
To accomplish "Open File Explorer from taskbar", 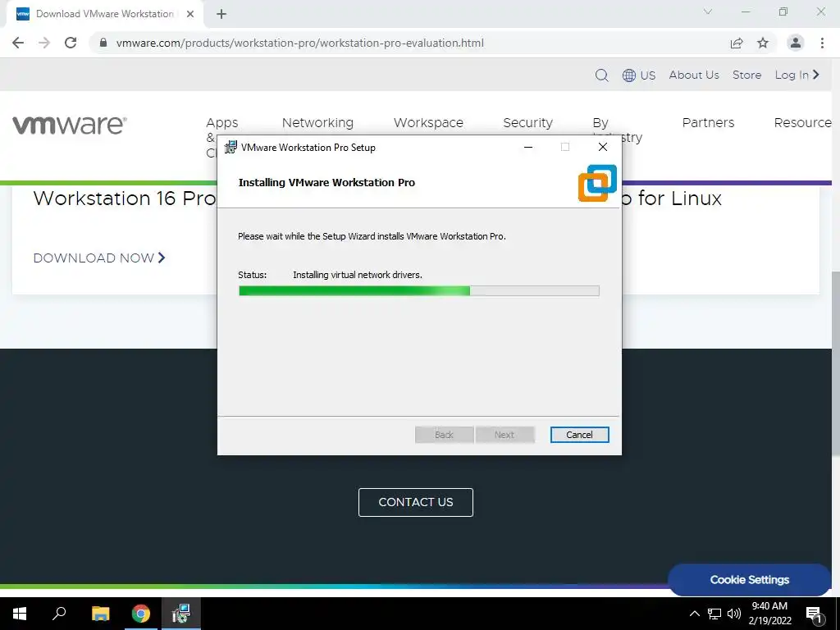I will click(100, 614).
